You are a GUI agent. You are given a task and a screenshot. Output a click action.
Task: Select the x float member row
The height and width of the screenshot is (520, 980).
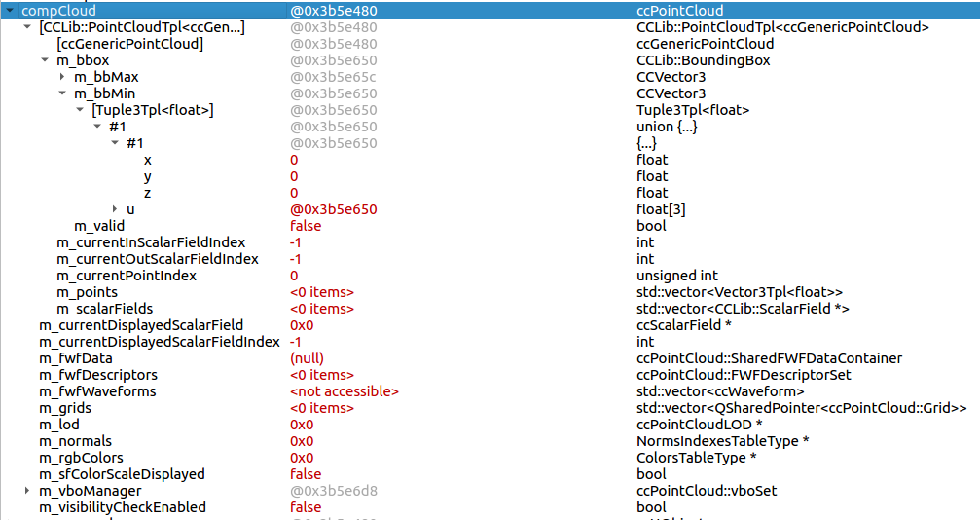point(148,160)
